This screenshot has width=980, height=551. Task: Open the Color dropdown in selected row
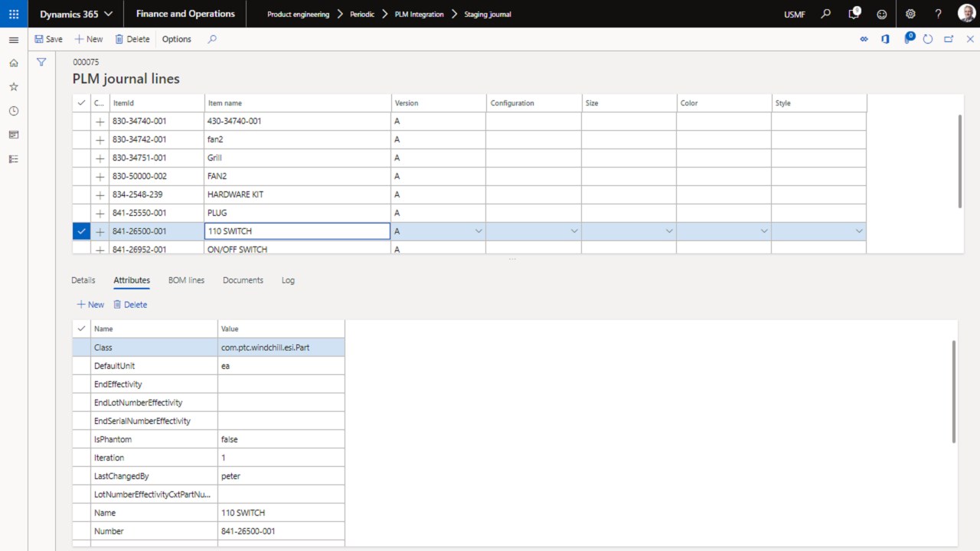point(763,231)
